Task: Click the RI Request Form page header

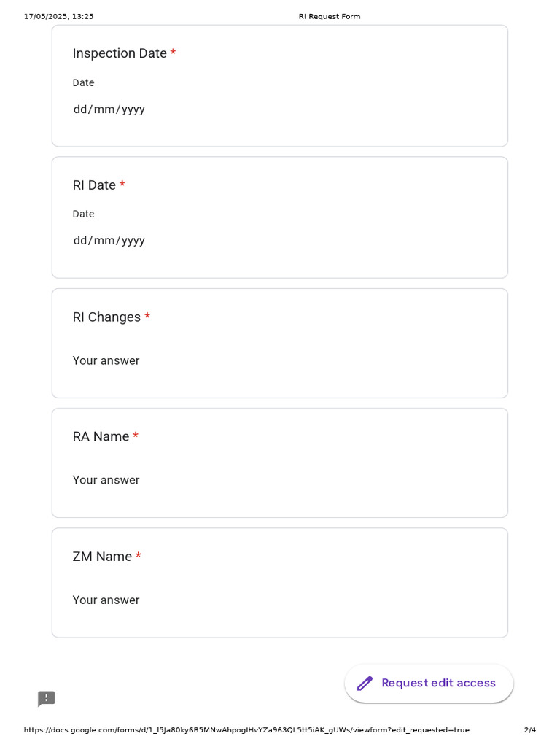Action: 330,16
